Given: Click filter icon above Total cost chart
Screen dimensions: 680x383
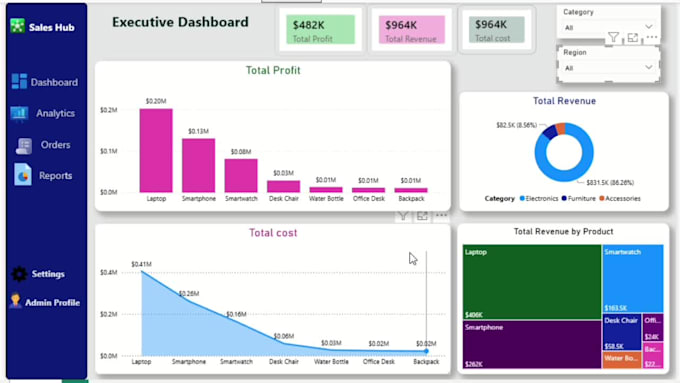Looking at the screenshot, I should 403,216.
